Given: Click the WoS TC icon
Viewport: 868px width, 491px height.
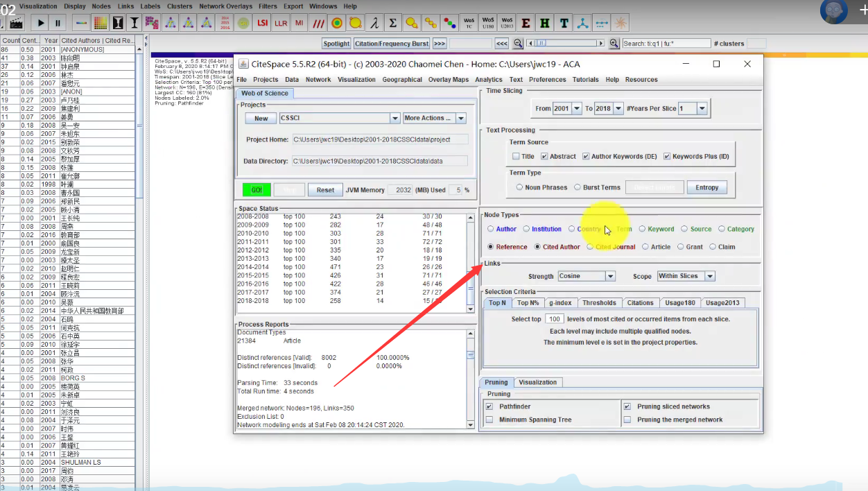Looking at the screenshot, I should click(x=469, y=23).
